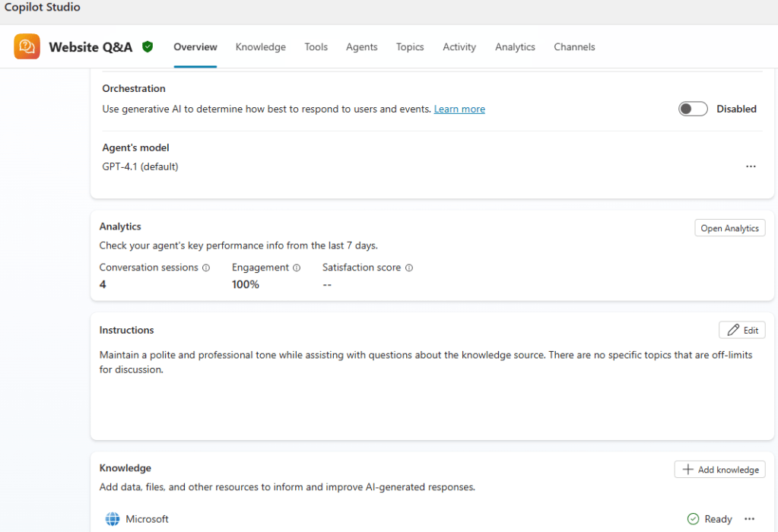Click the Microsoft knowledge globe icon
The height and width of the screenshot is (532, 778).
point(113,519)
